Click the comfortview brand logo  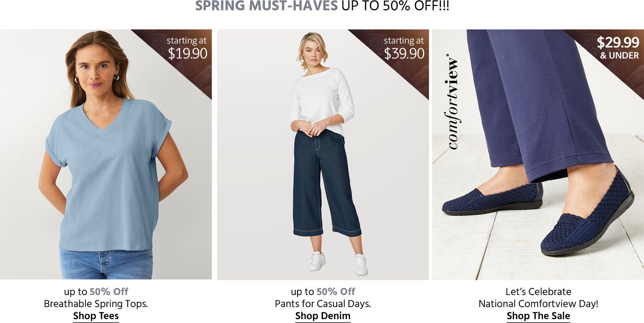(452, 102)
